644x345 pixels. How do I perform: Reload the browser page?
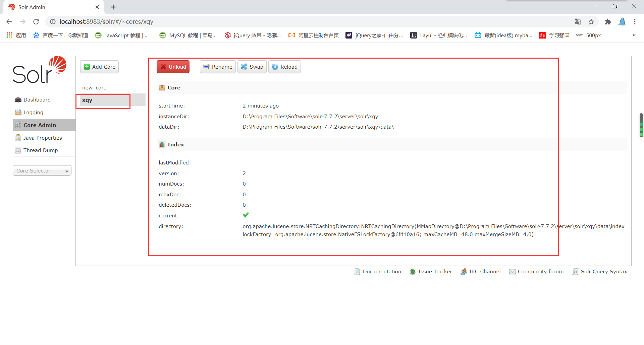pos(36,22)
